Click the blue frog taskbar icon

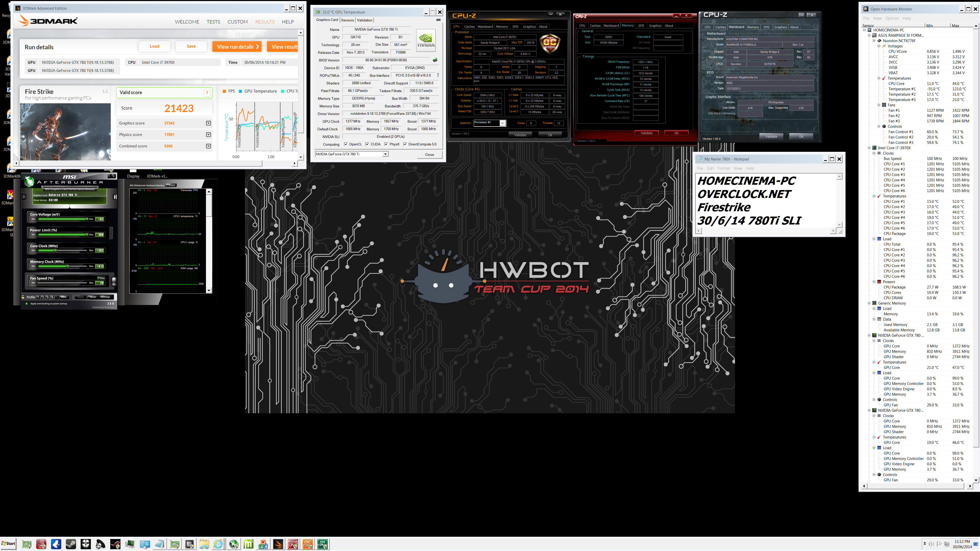click(x=56, y=544)
